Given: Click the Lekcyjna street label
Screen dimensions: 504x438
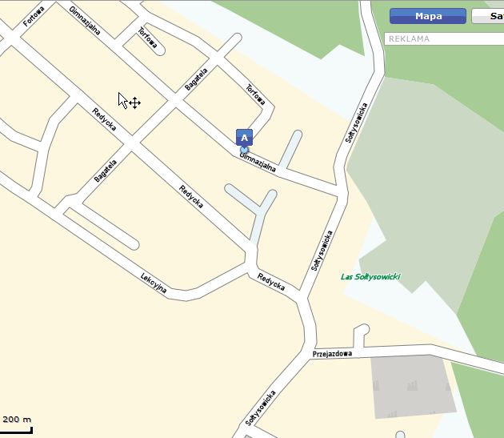Looking at the screenshot, I should [x=154, y=283].
